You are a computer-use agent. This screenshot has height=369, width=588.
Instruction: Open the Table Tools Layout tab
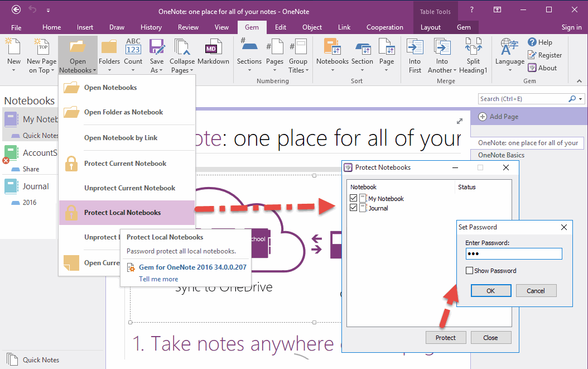[x=431, y=27]
